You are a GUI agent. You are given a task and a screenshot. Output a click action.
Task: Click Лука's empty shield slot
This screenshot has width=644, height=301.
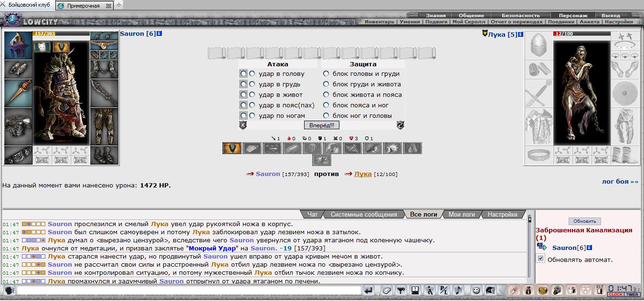point(624,93)
